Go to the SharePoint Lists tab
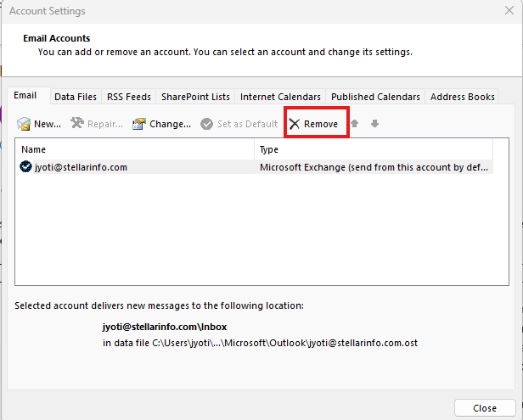The height and width of the screenshot is (420, 523). click(x=194, y=98)
